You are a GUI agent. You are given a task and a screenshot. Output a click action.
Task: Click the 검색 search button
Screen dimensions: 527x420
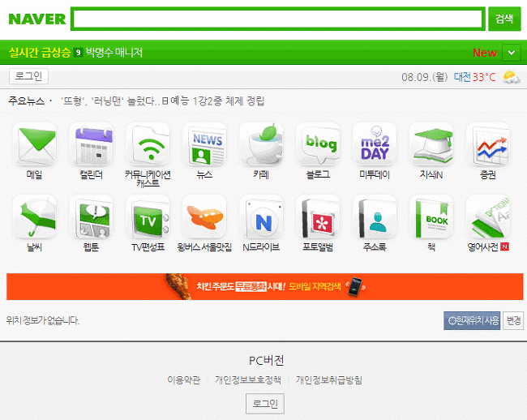(504, 19)
